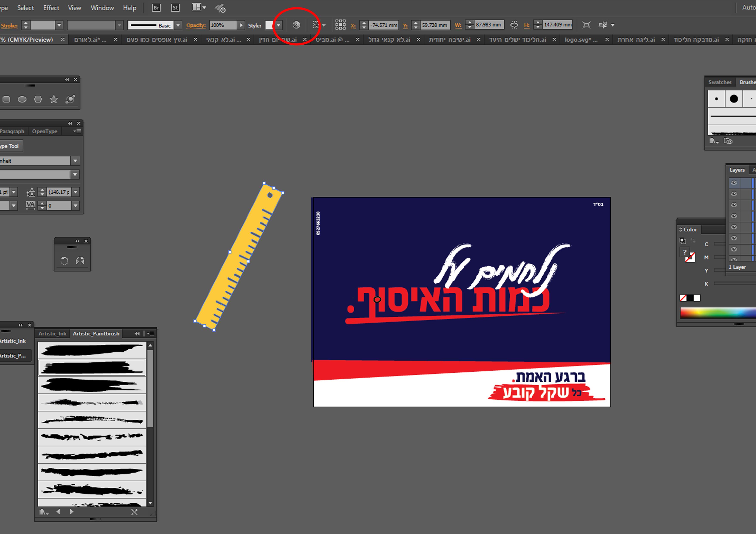756x534 pixels.
Task: Click Remove Brush Stroke icon in the brush library panel
Action: coord(134,512)
